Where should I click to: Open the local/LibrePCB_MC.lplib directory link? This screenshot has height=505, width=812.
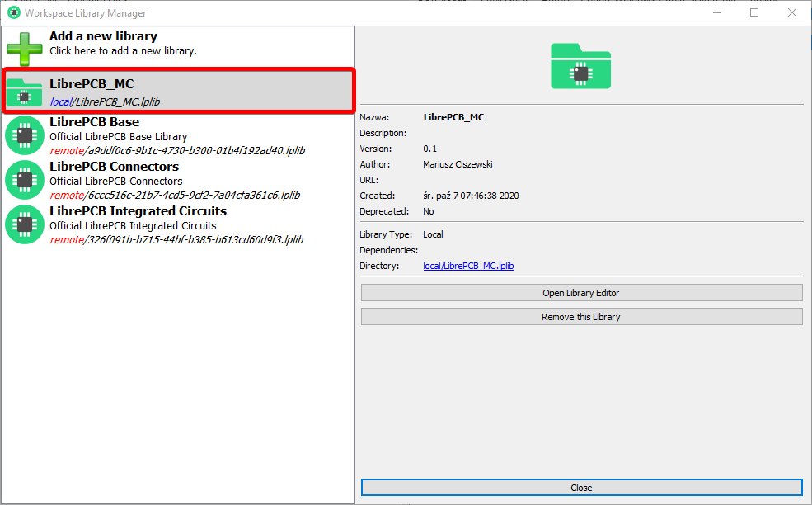[x=469, y=266]
